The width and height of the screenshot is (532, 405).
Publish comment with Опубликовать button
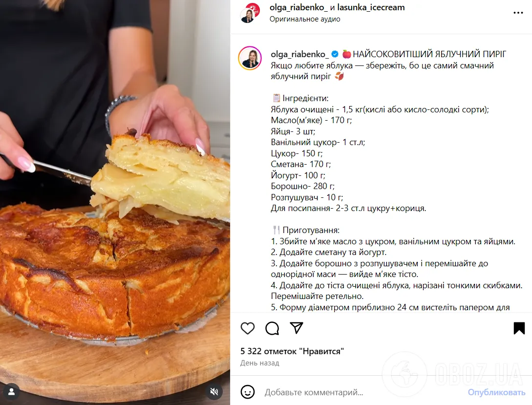pos(496,392)
